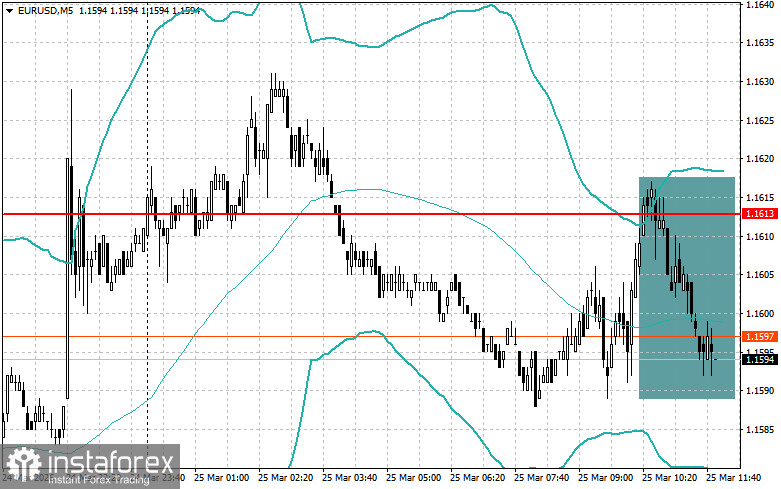Image resolution: width=781 pixels, height=489 pixels.
Task: Click the 25 Mar 10:20 time label
Action: coord(669,478)
